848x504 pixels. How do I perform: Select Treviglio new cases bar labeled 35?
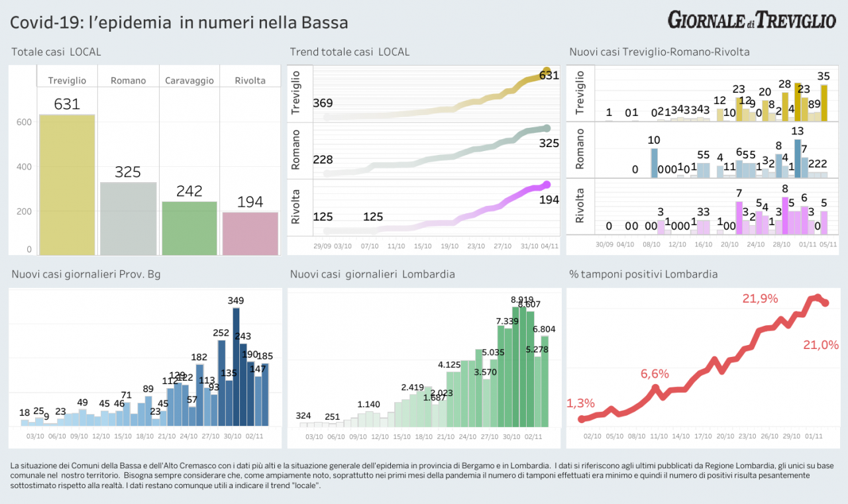[x=823, y=103]
